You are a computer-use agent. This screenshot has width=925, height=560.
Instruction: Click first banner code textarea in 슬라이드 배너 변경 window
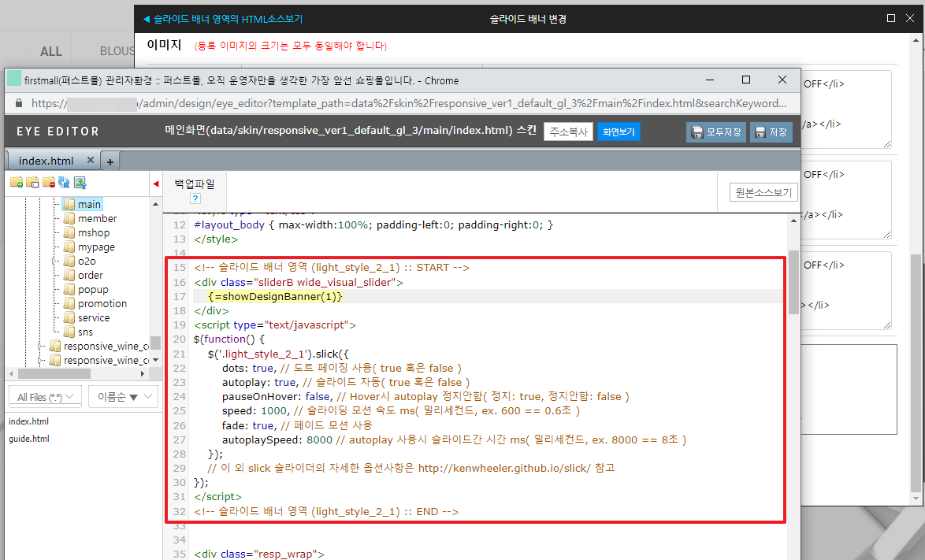pos(846,109)
